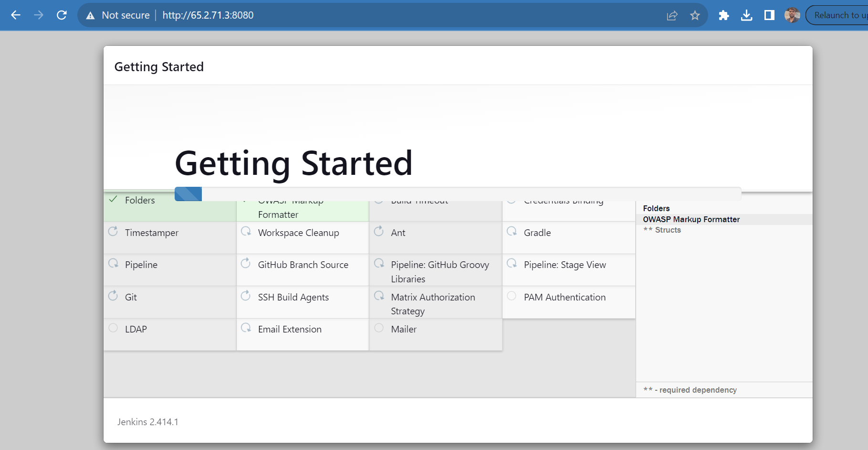This screenshot has width=868, height=450.
Task: Select OWASP Markup Formatter in install log
Action: (691, 219)
